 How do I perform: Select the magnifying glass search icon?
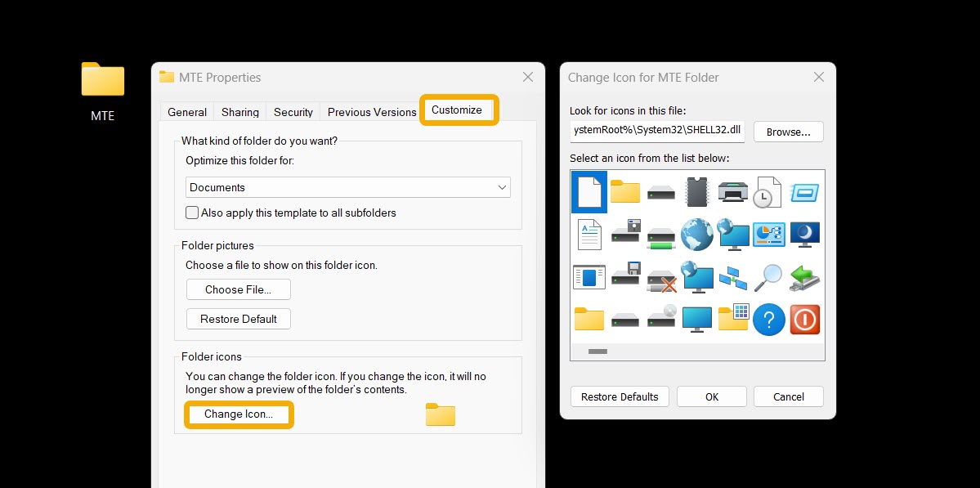click(x=768, y=277)
